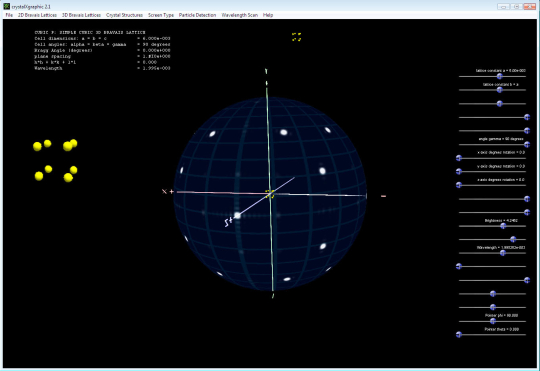
Task: Open the File menu
Action: tap(9, 15)
